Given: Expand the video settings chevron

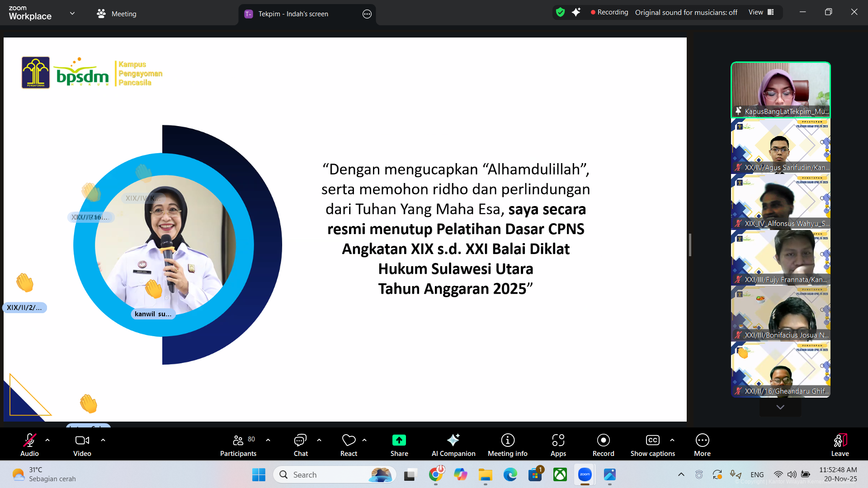Looking at the screenshot, I should (103, 440).
